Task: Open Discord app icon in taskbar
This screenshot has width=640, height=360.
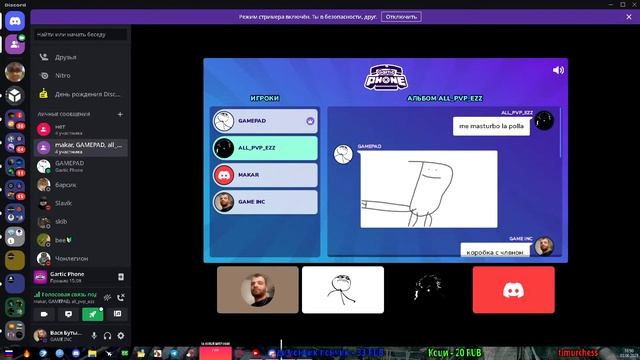Action: click(76, 353)
